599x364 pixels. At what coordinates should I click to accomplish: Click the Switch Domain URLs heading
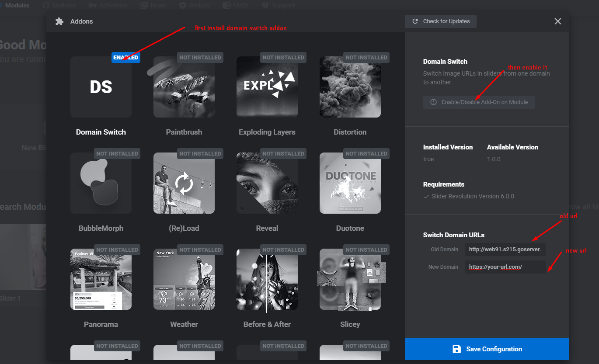[x=454, y=235]
